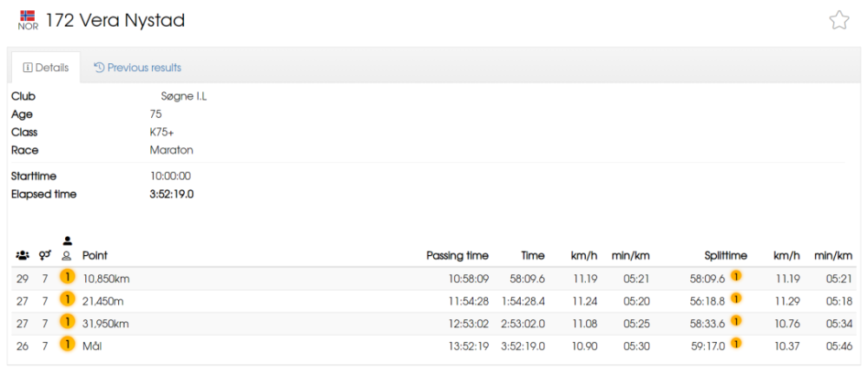Image resolution: width=868 pixels, height=374 pixels.
Task: Click the favorite star icon
Action: pos(838,21)
